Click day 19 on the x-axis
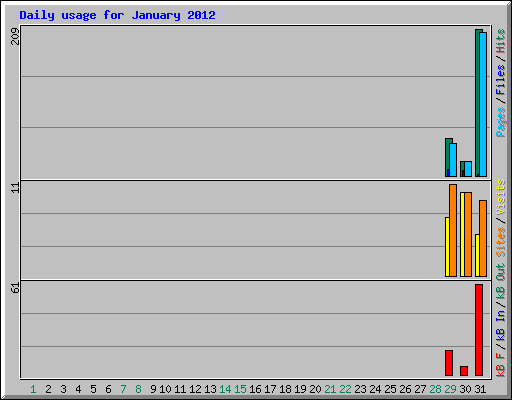512x400 pixels. coord(300,389)
